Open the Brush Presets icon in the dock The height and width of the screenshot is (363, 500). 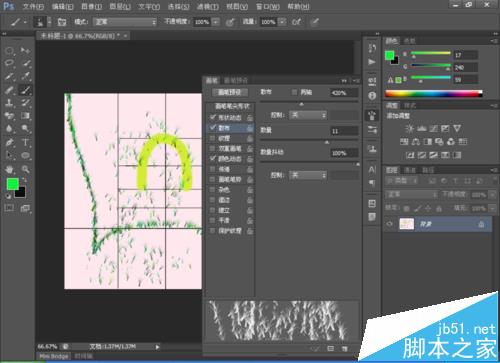click(372, 130)
